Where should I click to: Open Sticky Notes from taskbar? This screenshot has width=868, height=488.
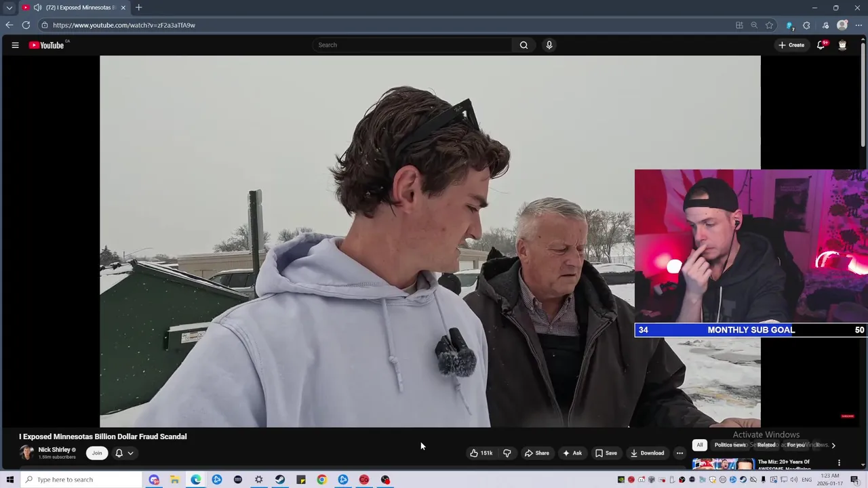click(301, 480)
